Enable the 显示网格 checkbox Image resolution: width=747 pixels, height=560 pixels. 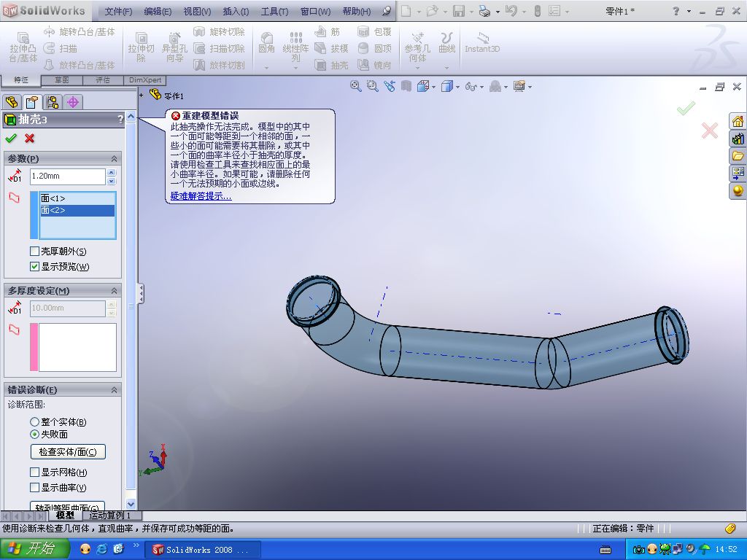pyautogui.click(x=34, y=472)
